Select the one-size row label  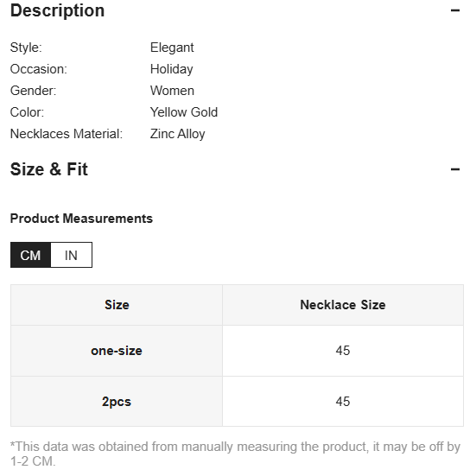point(117,351)
